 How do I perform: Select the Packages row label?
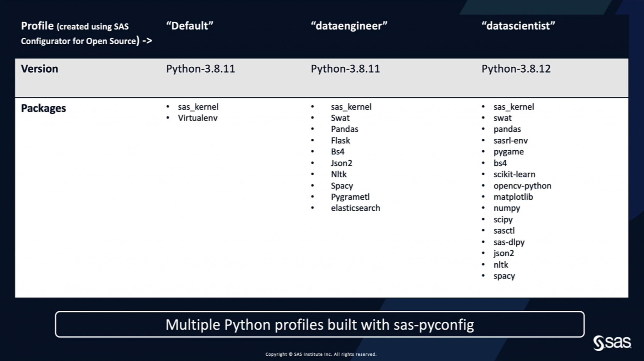(43, 108)
